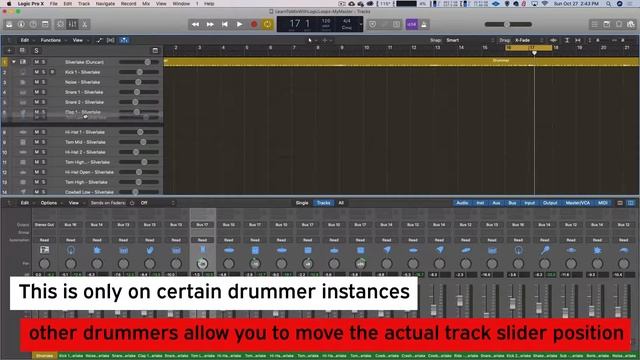
Task: Open tracks area Edit menu
Action: (25, 40)
